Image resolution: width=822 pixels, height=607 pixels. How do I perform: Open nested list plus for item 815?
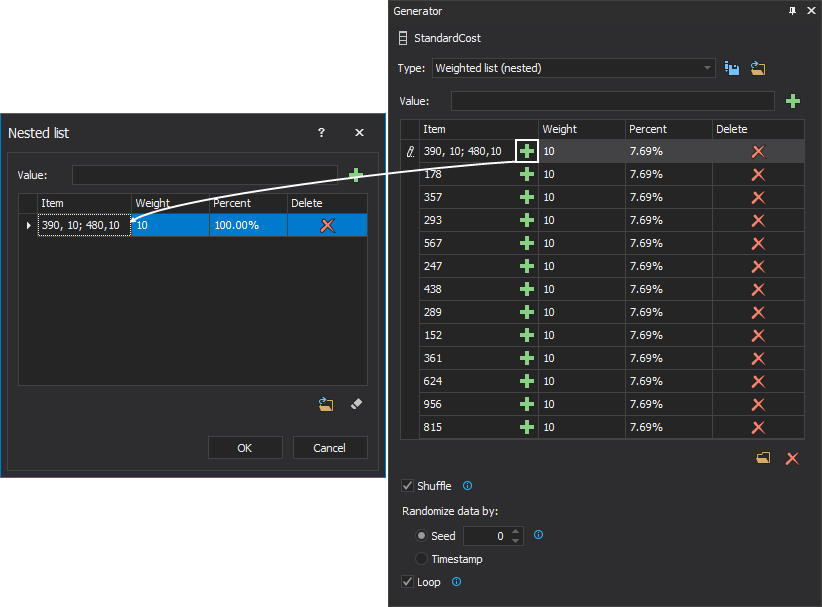(526, 427)
